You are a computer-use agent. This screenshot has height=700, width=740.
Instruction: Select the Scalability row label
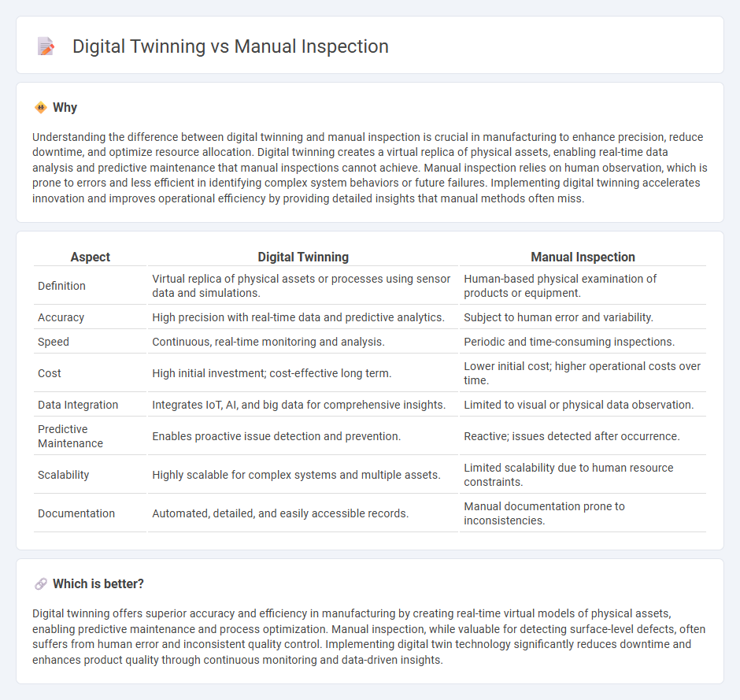click(x=63, y=475)
